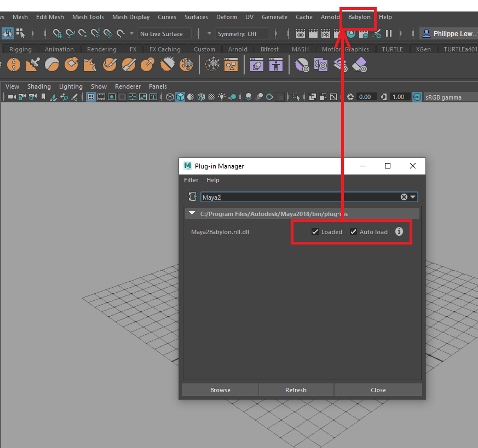The height and width of the screenshot is (448, 478).
Task: Select the Smooth Target tool on the shelf
Action: (302, 65)
